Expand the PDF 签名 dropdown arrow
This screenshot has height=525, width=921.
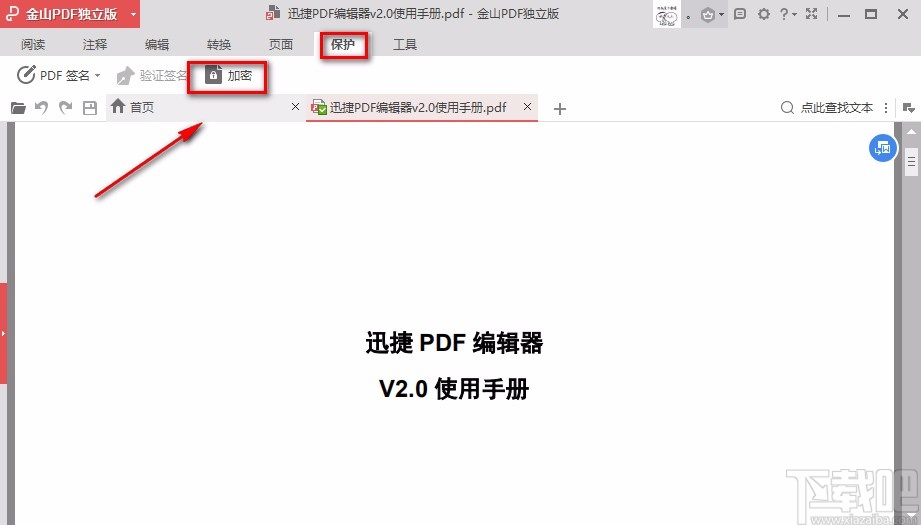[x=98, y=75]
